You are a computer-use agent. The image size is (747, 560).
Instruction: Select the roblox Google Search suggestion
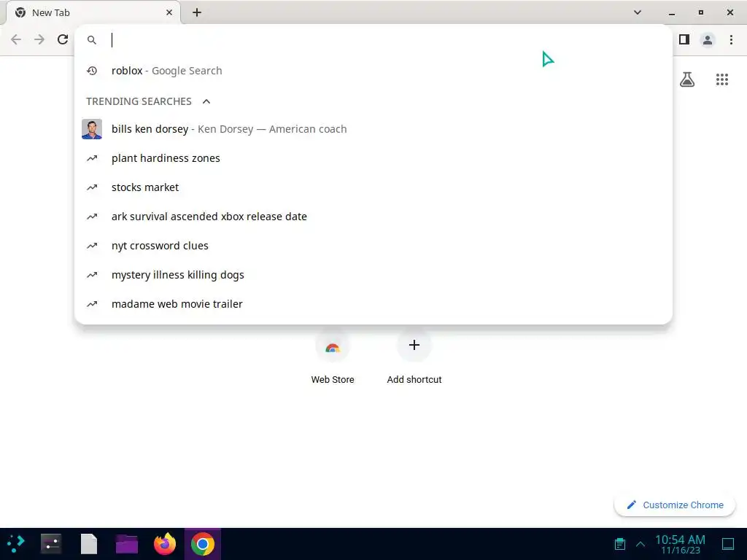(373, 71)
